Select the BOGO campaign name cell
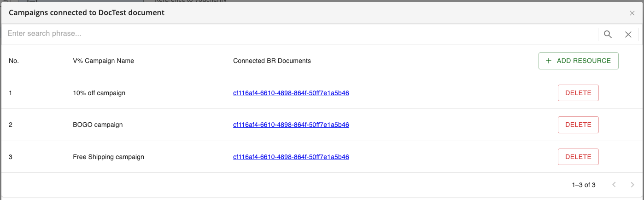Viewport: 644px width, 200px height. click(x=98, y=125)
